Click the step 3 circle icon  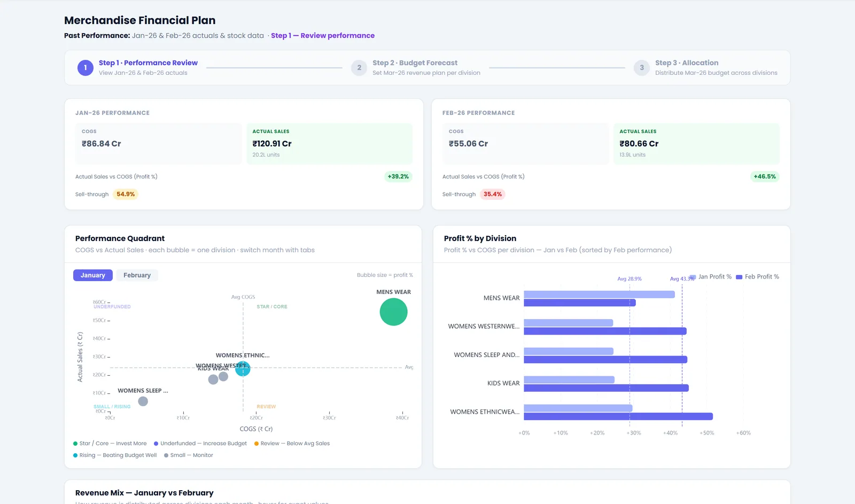(x=642, y=68)
